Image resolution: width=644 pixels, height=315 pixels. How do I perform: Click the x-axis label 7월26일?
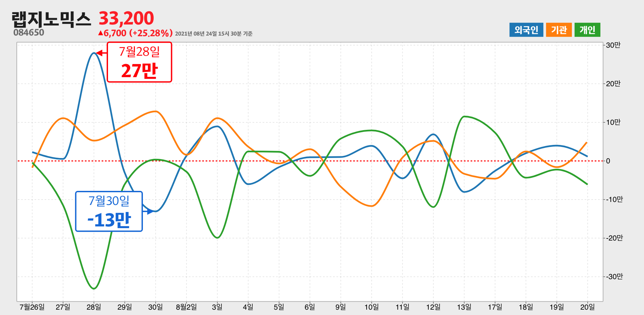pyautogui.click(x=32, y=307)
